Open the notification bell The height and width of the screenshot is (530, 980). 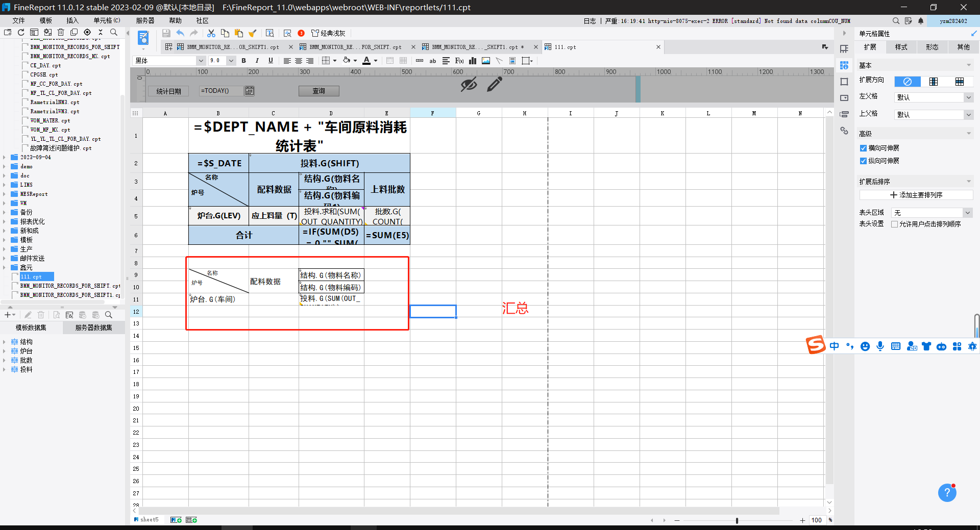pos(921,21)
